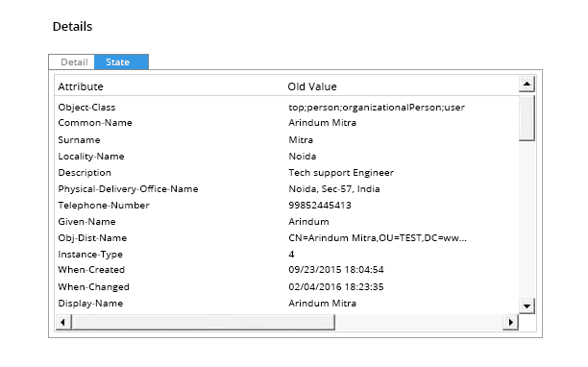Click the Details heading
Viewport: 588px width, 367px height.
[72, 26]
